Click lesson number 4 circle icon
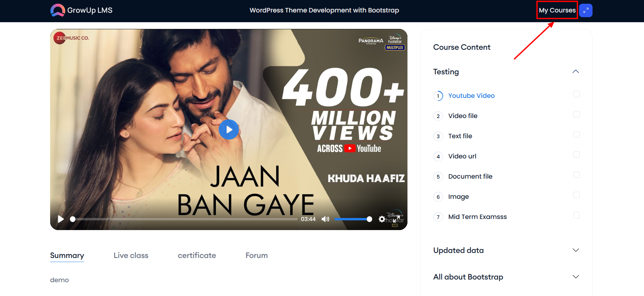Image resolution: width=644 pixels, height=296 pixels. click(x=438, y=156)
